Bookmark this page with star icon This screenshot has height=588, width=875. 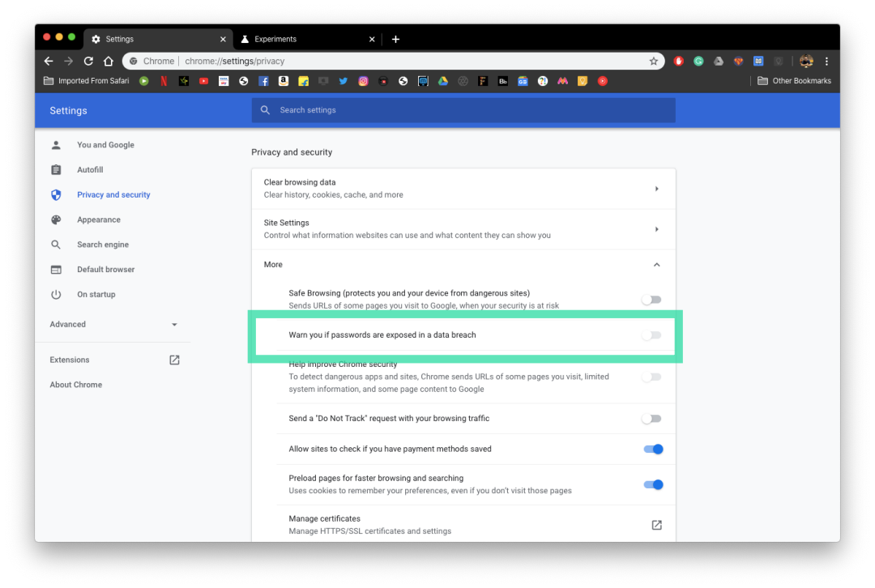click(x=654, y=61)
